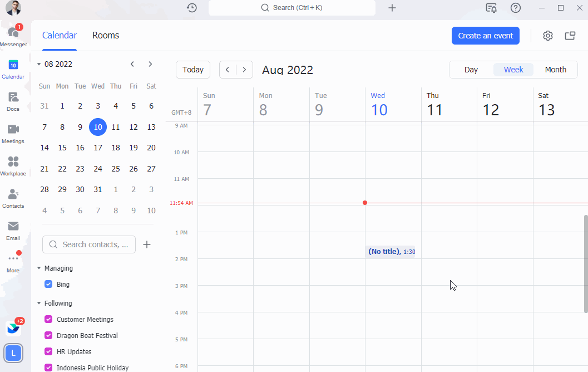Open Meetings in the left sidebar

click(x=13, y=133)
